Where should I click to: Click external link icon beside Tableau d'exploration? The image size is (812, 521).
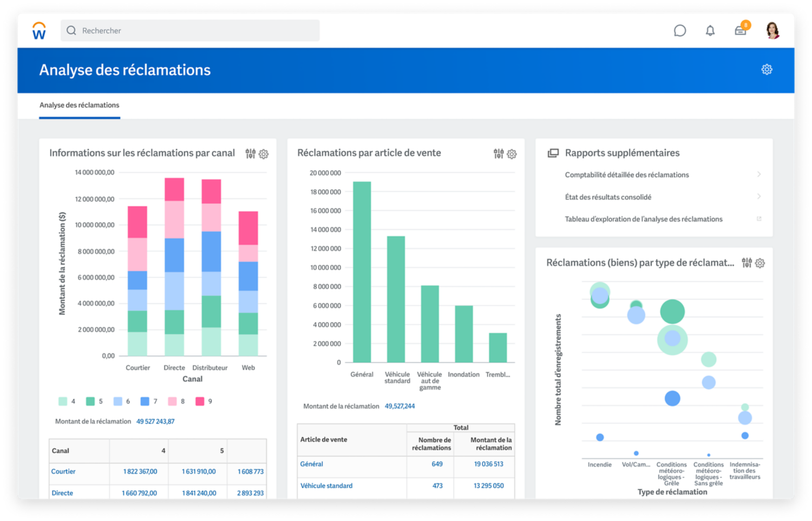[759, 219]
